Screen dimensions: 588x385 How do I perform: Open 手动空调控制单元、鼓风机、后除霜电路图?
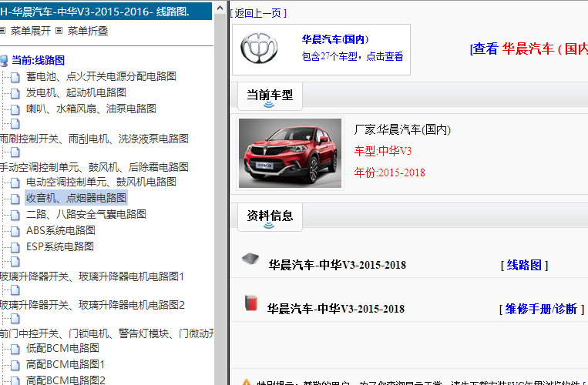(x=94, y=167)
